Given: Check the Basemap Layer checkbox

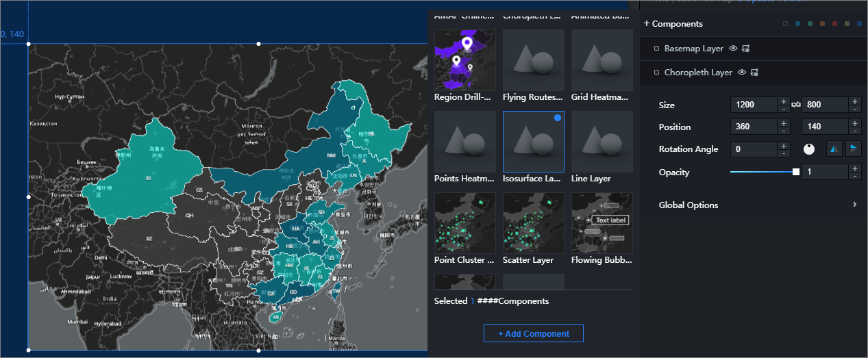Looking at the screenshot, I should (x=657, y=49).
